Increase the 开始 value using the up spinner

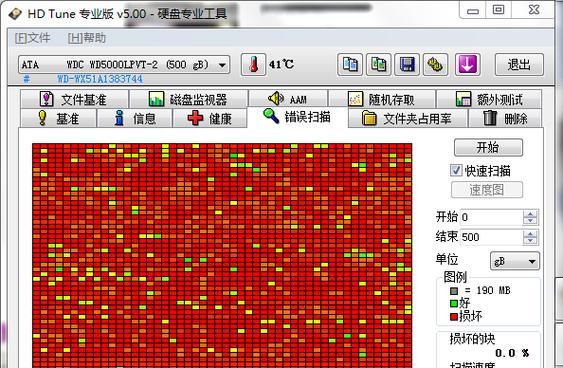point(530,213)
